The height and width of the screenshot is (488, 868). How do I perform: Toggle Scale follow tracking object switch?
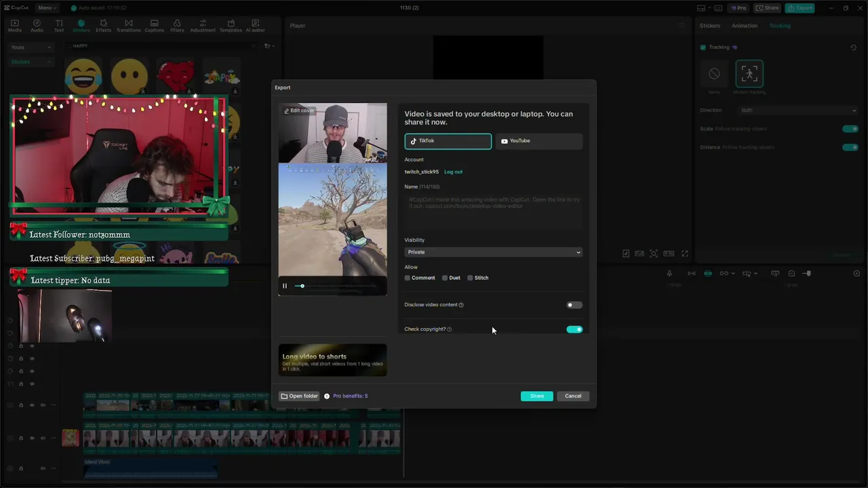coord(850,129)
